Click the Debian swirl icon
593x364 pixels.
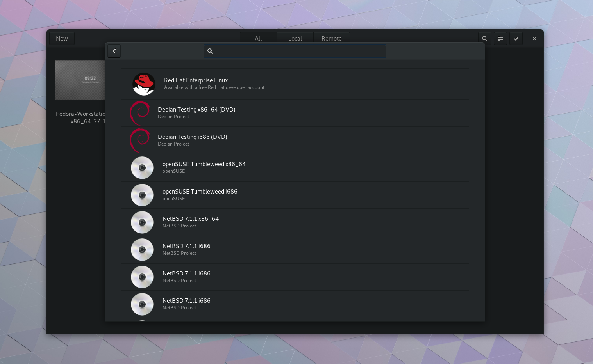139,113
